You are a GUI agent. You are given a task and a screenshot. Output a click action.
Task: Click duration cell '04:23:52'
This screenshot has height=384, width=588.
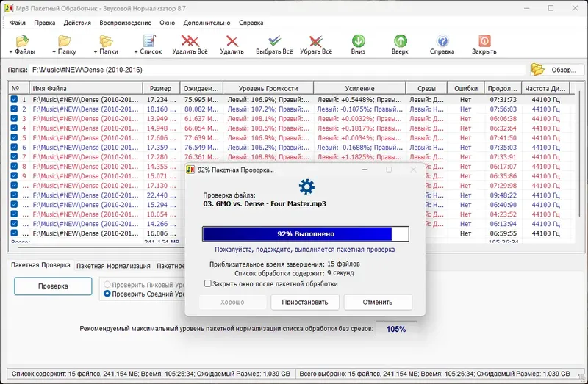click(503, 214)
